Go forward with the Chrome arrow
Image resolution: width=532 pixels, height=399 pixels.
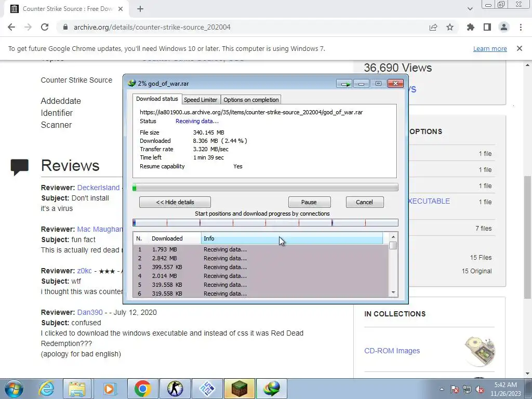click(x=28, y=27)
